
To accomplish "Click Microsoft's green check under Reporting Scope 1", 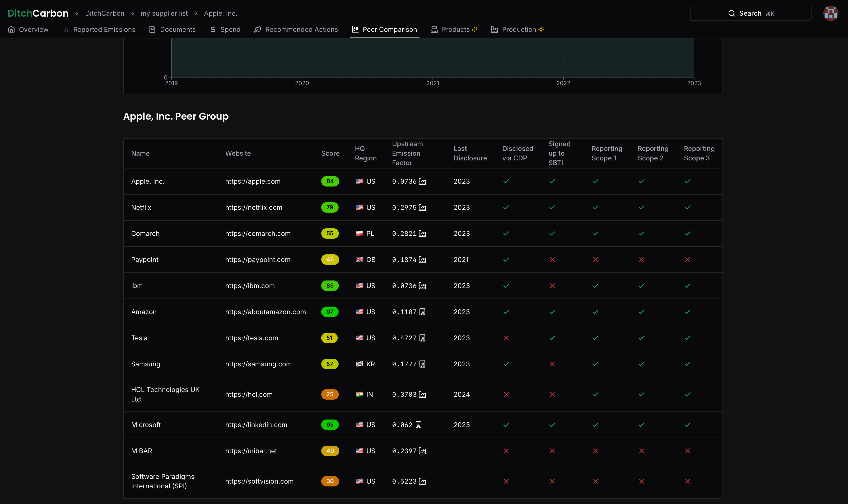I will [x=595, y=425].
